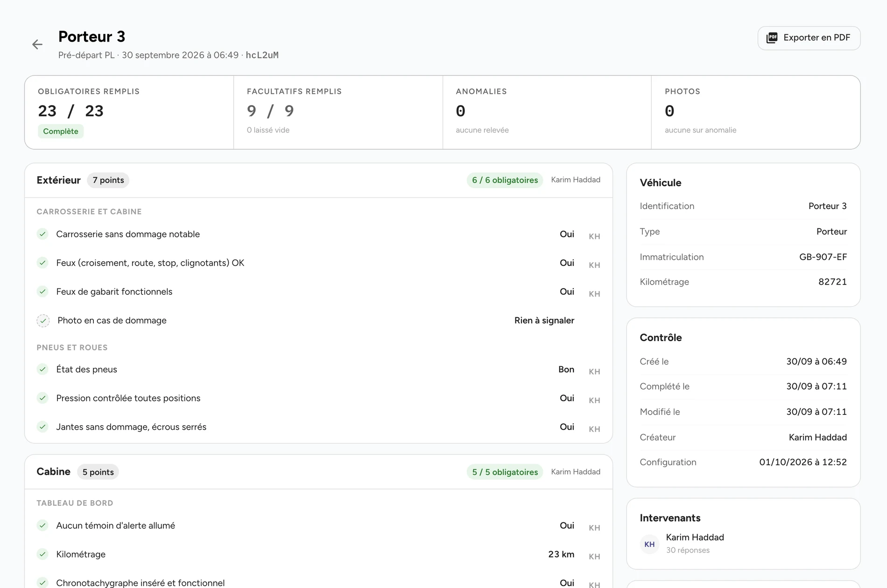This screenshot has height=588, width=887.
Task: Click Créateur value Karim Haddad
Action: click(x=818, y=437)
